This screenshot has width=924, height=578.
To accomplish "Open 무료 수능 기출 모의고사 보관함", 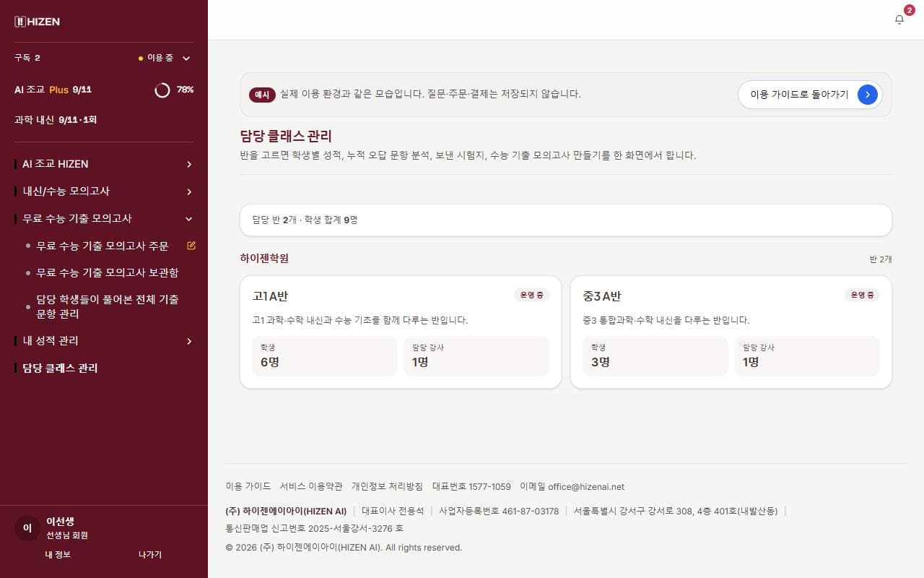I will [108, 272].
